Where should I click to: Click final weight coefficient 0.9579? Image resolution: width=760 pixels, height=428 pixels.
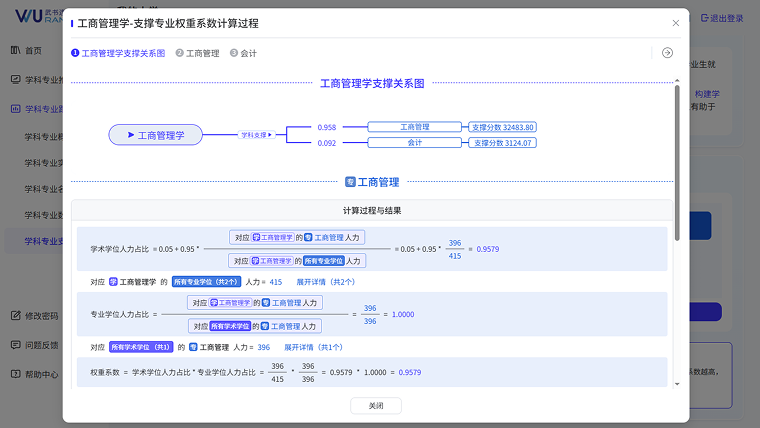tap(410, 372)
